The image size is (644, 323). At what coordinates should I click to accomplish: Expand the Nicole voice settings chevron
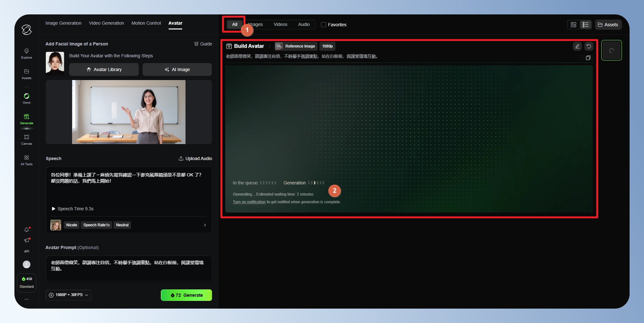tap(205, 225)
